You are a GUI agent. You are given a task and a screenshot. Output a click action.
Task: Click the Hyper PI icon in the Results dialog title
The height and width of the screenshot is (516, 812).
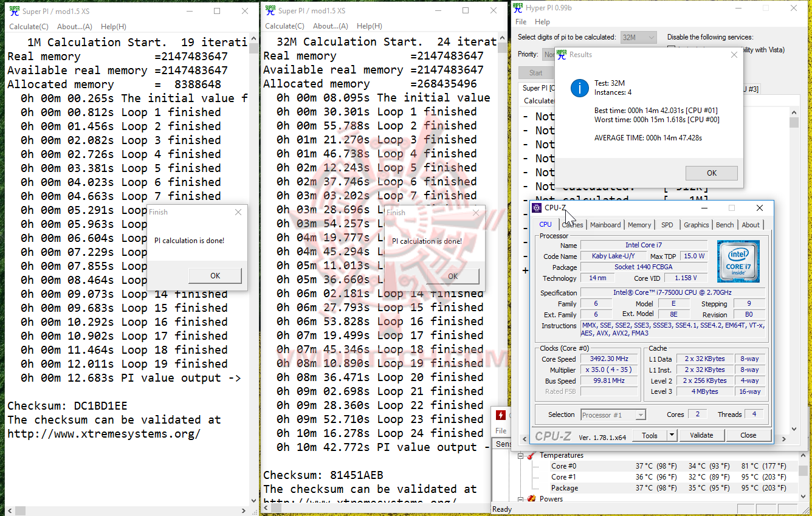[x=562, y=55]
